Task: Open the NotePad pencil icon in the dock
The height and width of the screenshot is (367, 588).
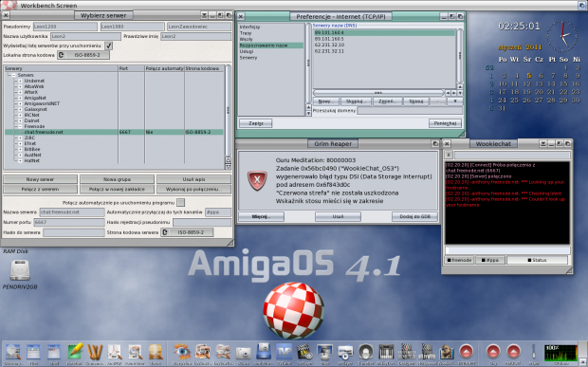Action: tap(75, 352)
